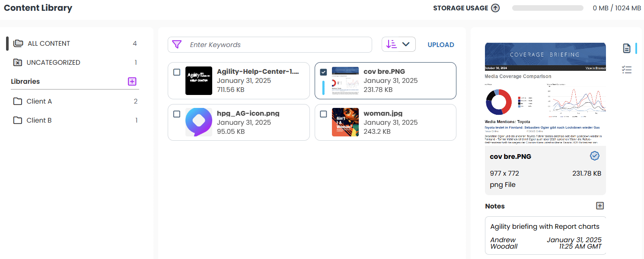Click the verified badge next to cov bre.PNG
The height and width of the screenshot is (259, 644).
click(x=595, y=155)
